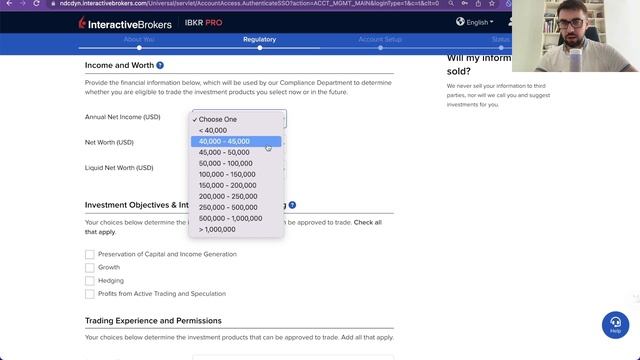
Task: Click the webcam video overlay thumbnail
Action: coord(576,36)
